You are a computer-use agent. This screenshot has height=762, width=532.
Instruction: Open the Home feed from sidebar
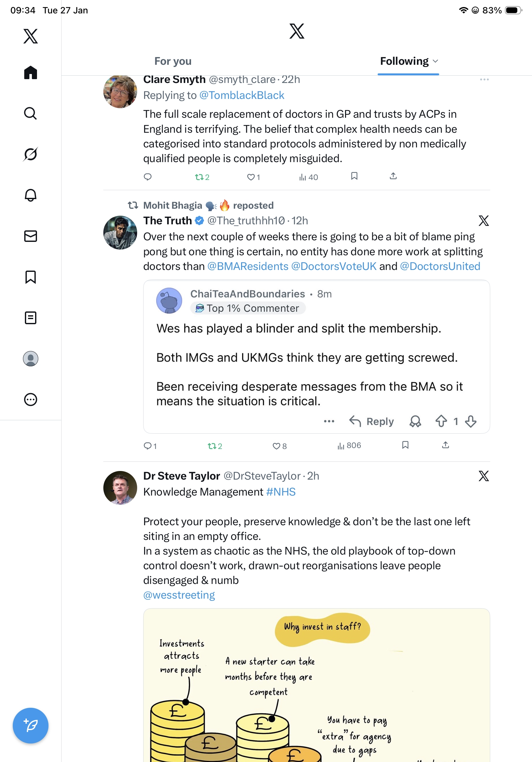(31, 73)
